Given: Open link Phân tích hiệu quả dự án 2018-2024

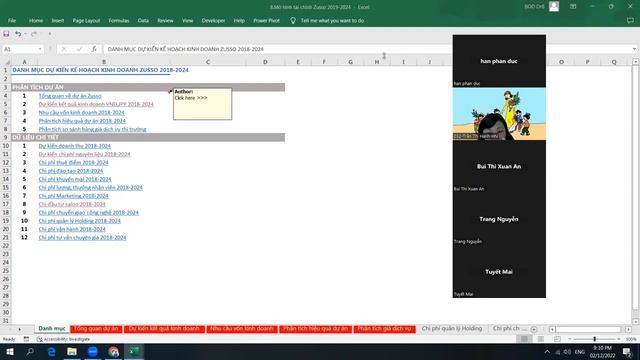Looking at the screenshot, I should coord(82,121).
